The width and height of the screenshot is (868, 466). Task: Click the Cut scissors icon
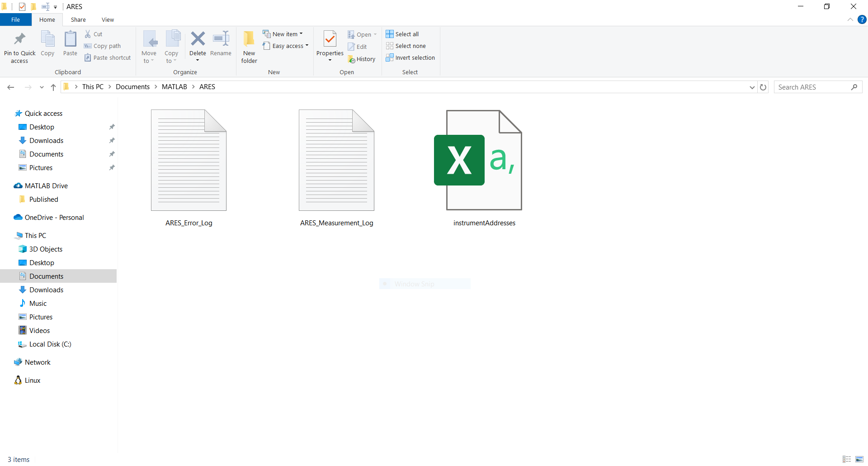(x=88, y=34)
